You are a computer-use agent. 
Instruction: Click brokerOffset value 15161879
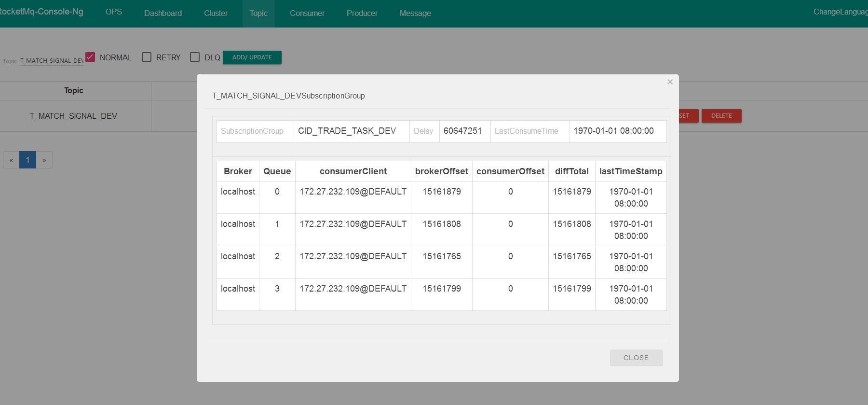442,192
